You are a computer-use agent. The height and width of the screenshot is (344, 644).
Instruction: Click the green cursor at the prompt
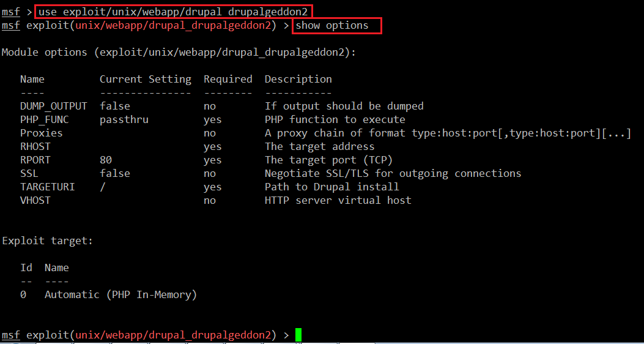click(x=298, y=335)
